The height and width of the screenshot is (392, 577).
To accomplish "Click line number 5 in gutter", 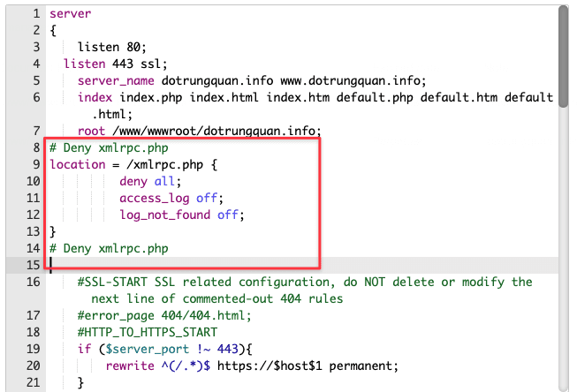I will [36, 80].
